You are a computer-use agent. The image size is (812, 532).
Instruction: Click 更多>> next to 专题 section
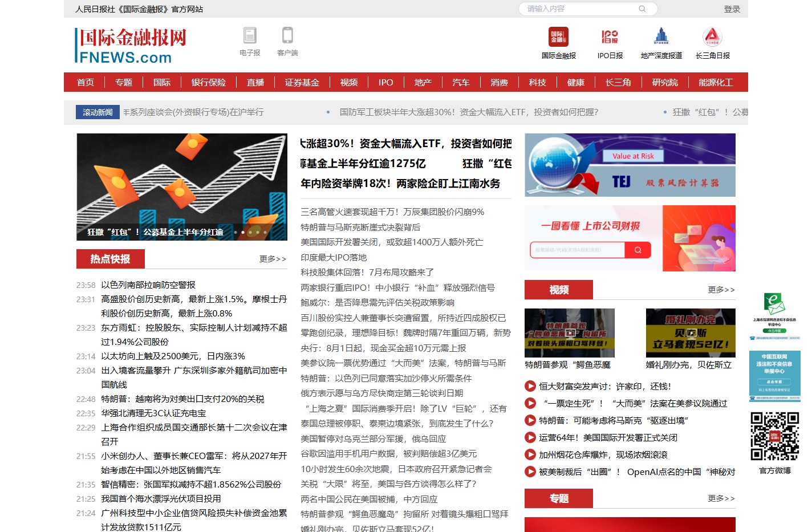(721, 498)
